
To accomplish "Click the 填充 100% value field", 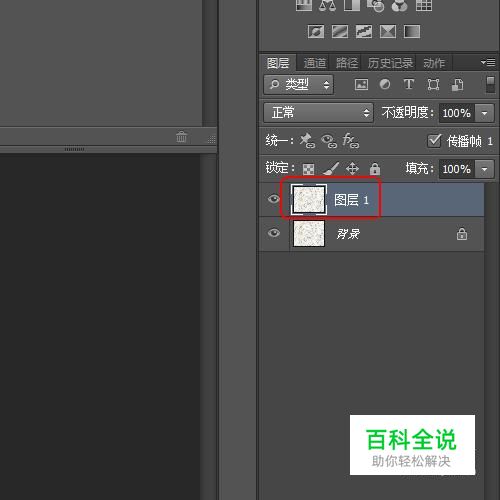I will (x=457, y=169).
